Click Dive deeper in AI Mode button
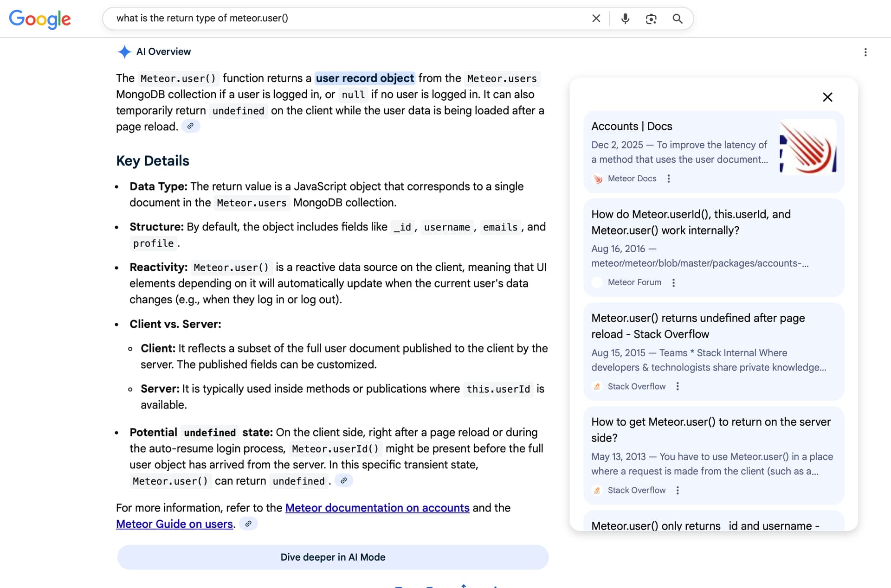 coord(333,557)
